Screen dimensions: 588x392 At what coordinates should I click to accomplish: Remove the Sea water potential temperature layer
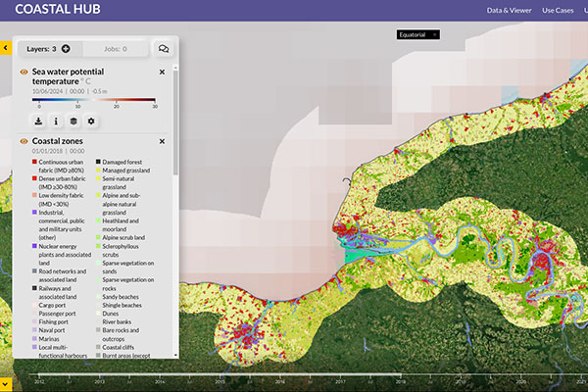[x=162, y=73]
